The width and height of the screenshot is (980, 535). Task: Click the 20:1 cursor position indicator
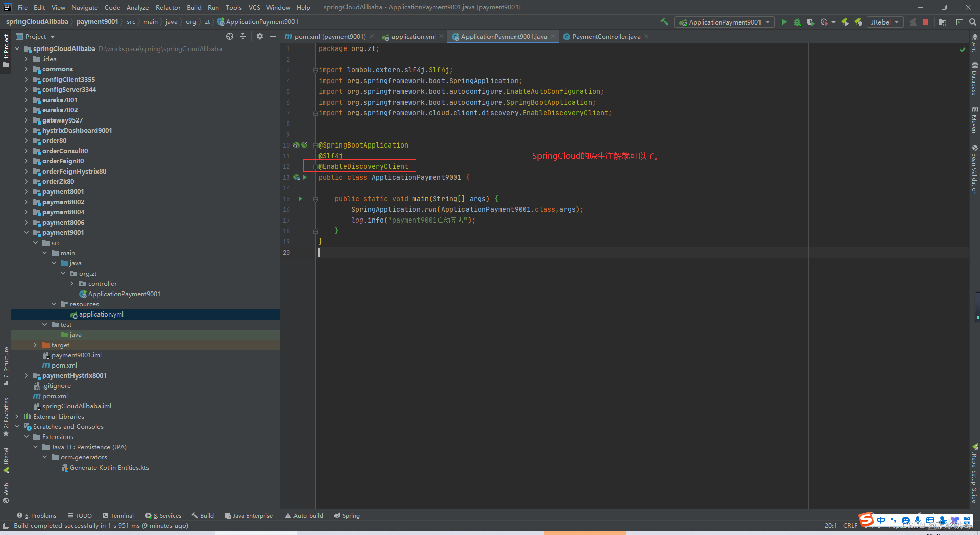pos(830,526)
